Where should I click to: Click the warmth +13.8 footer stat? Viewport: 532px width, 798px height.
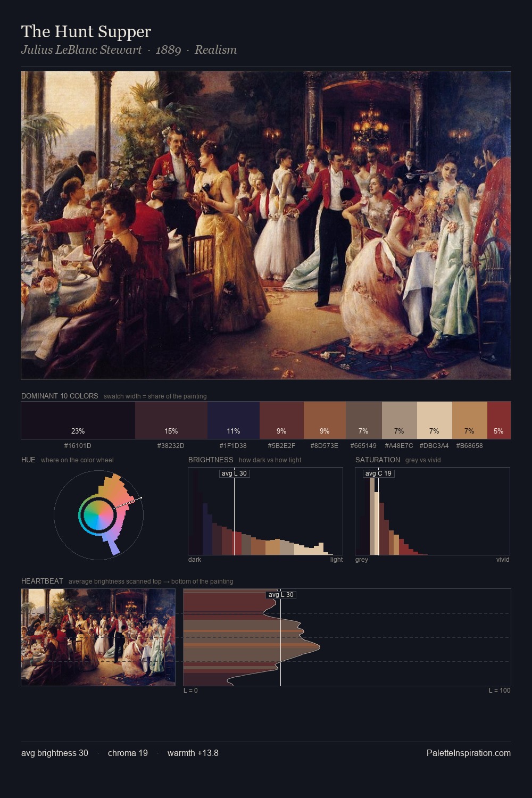(193, 753)
